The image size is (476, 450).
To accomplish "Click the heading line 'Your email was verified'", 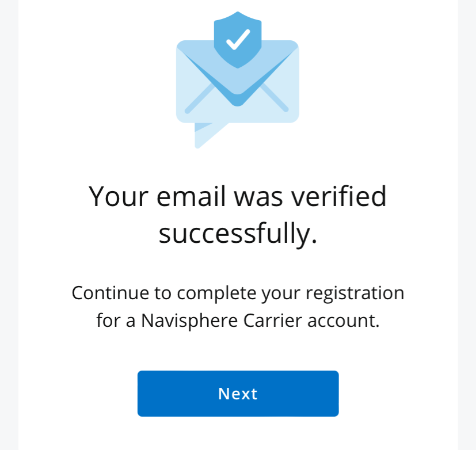I will coord(238,197).
